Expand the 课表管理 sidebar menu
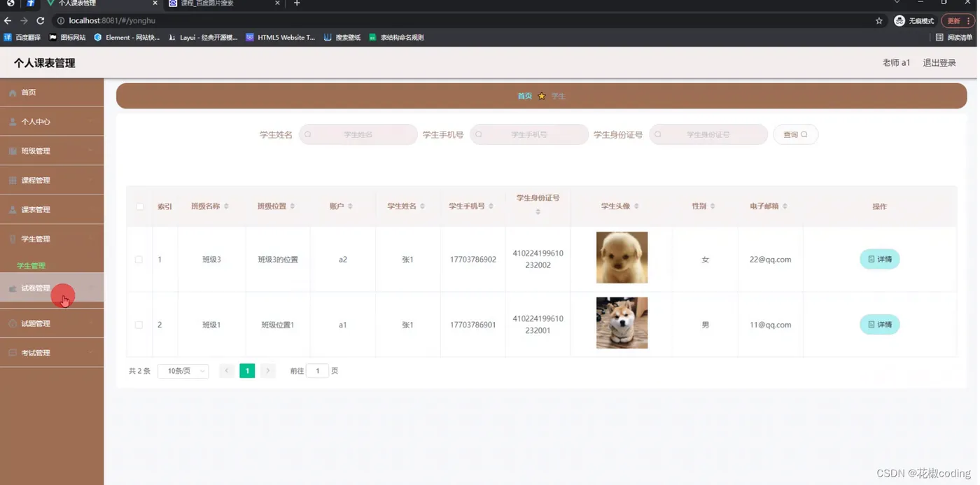Screen dimensions: 980x485 52,210
